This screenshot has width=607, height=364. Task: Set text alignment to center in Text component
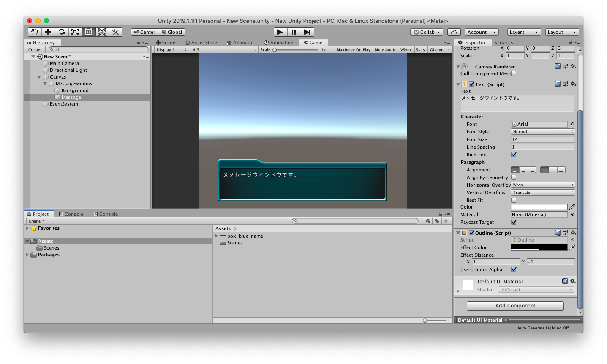523,169
